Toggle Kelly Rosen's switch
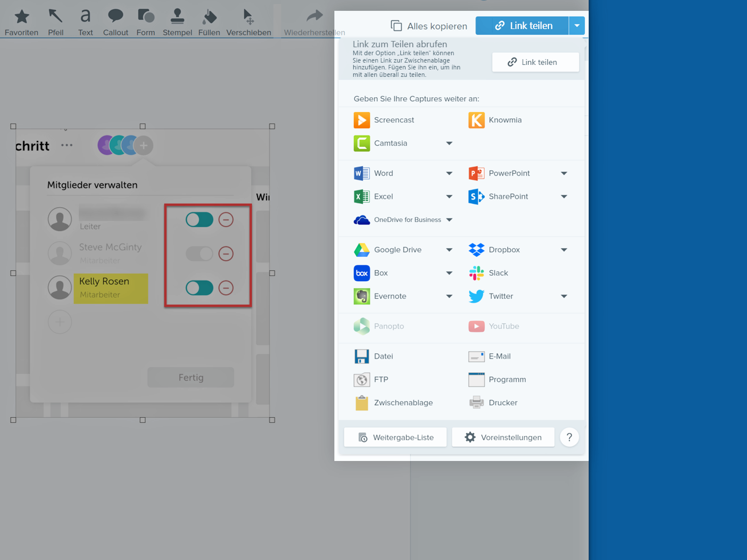Screen dimensions: 747x560 point(199,288)
